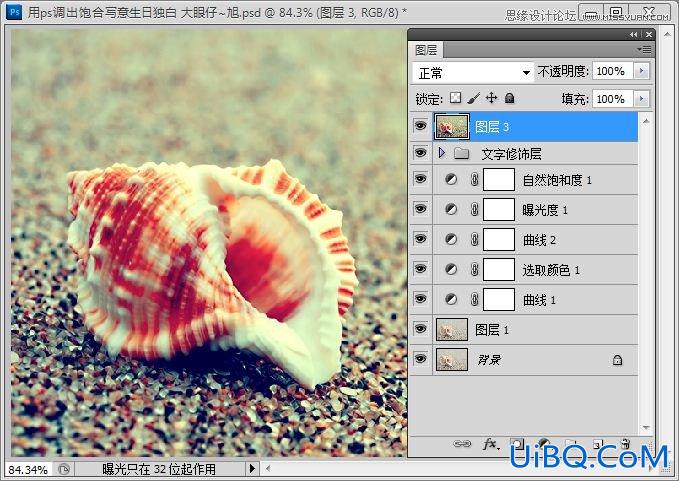The height and width of the screenshot is (481, 679).
Task: Select the 图层 1 layer name
Action: (x=491, y=330)
